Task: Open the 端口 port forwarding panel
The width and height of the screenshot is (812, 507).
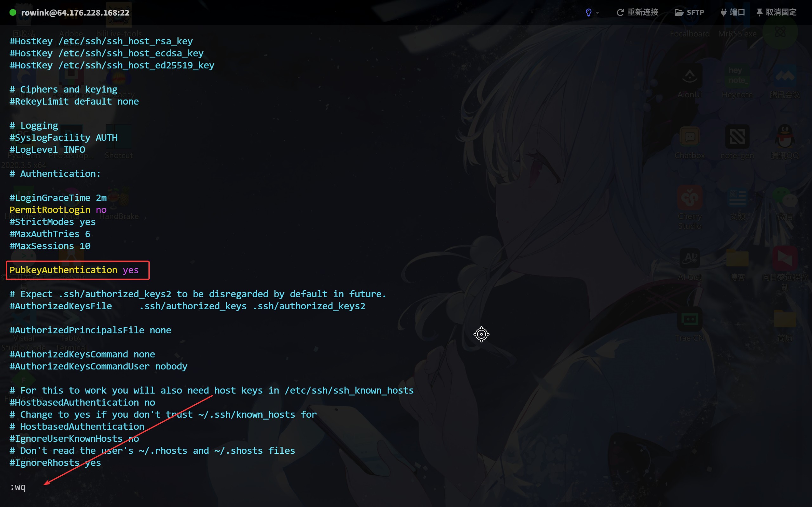Action: coord(732,12)
